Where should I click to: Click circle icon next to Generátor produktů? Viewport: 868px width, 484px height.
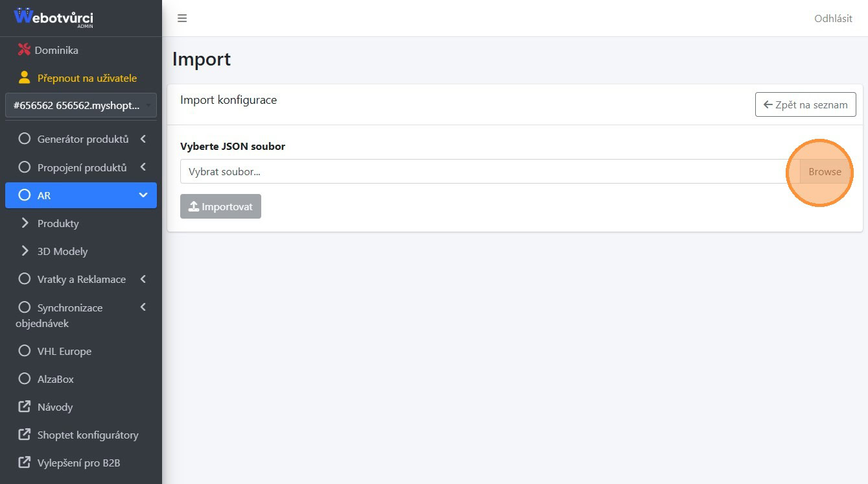point(25,139)
